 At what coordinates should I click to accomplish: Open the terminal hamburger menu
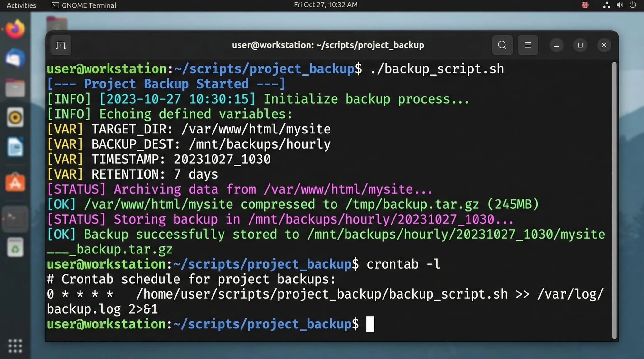(x=528, y=45)
